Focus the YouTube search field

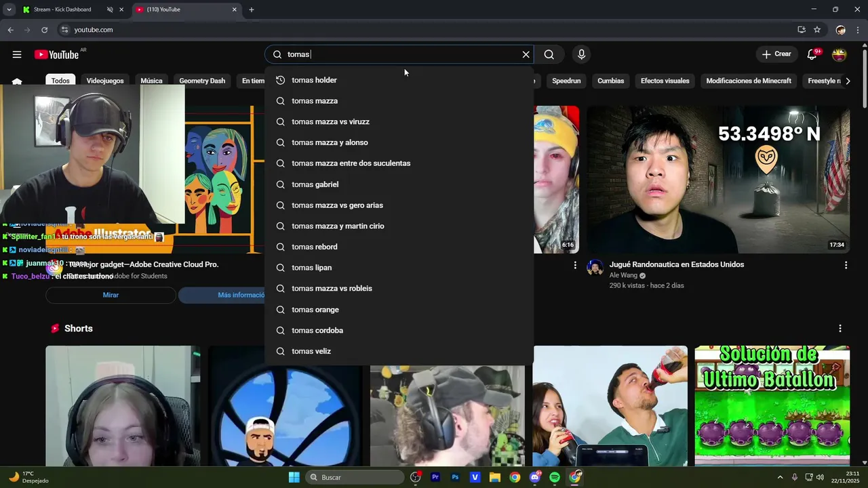tap(400, 54)
